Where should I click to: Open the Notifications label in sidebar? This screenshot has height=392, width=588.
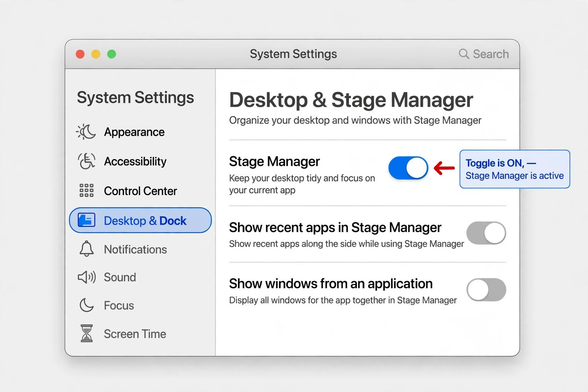(x=135, y=249)
